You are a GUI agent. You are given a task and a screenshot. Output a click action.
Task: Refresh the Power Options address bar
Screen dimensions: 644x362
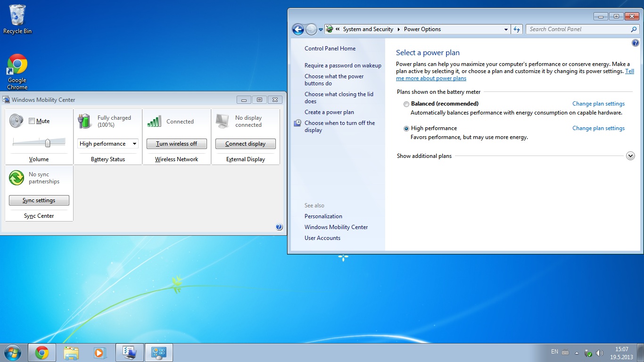click(517, 29)
